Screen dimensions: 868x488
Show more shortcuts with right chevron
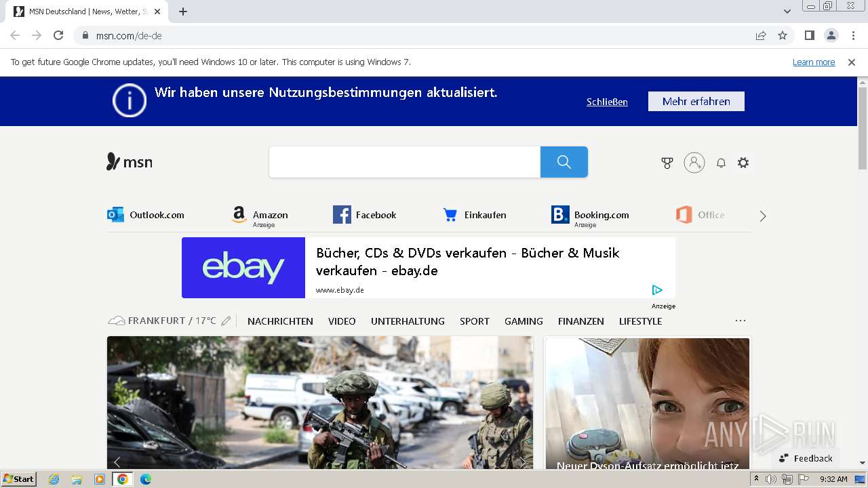(x=763, y=216)
